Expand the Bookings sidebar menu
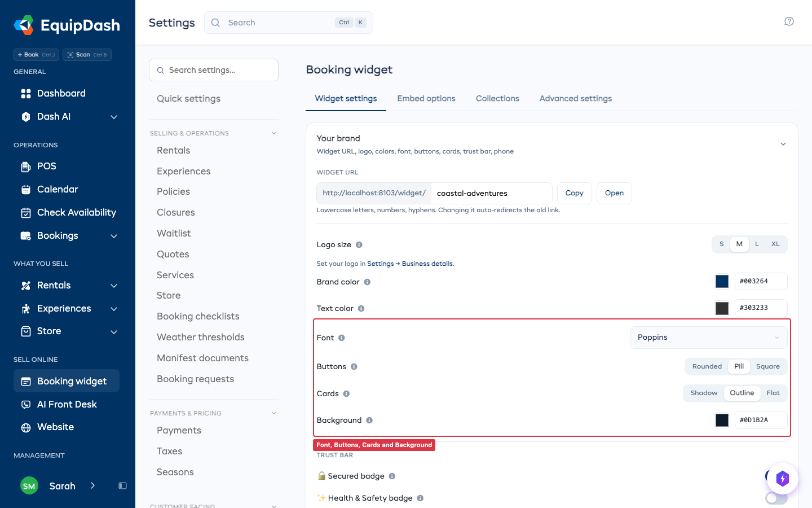 click(x=114, y=236)
